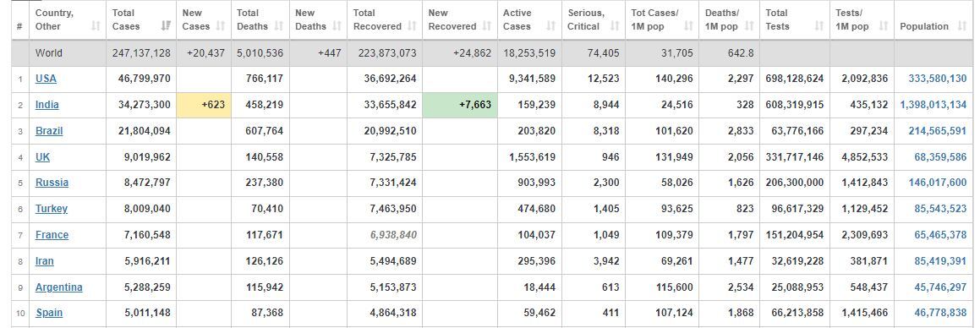Screen dimensions: 980x328
Task: Click the World row label
Action: point(49,53)
